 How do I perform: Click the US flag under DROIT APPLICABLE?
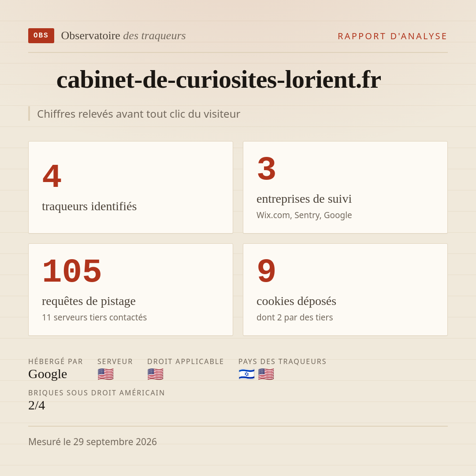[x=156, y=374]
